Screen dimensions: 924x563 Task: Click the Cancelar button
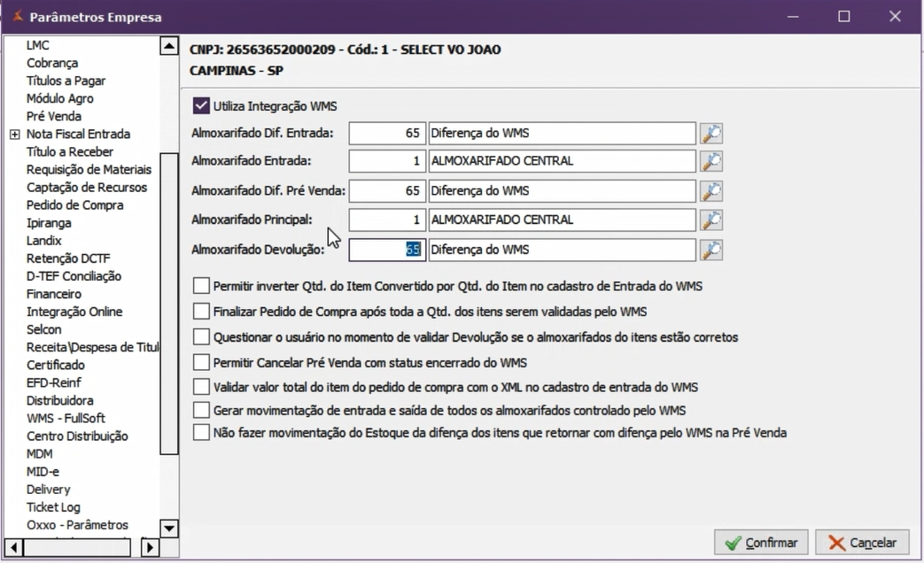(x=862, y=543)
